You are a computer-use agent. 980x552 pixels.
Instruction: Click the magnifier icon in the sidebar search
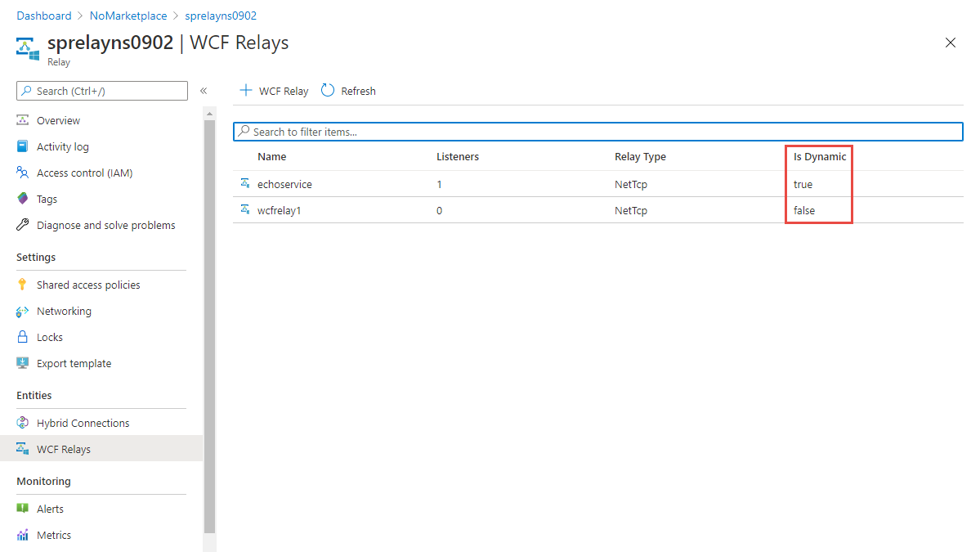[26, 91]
